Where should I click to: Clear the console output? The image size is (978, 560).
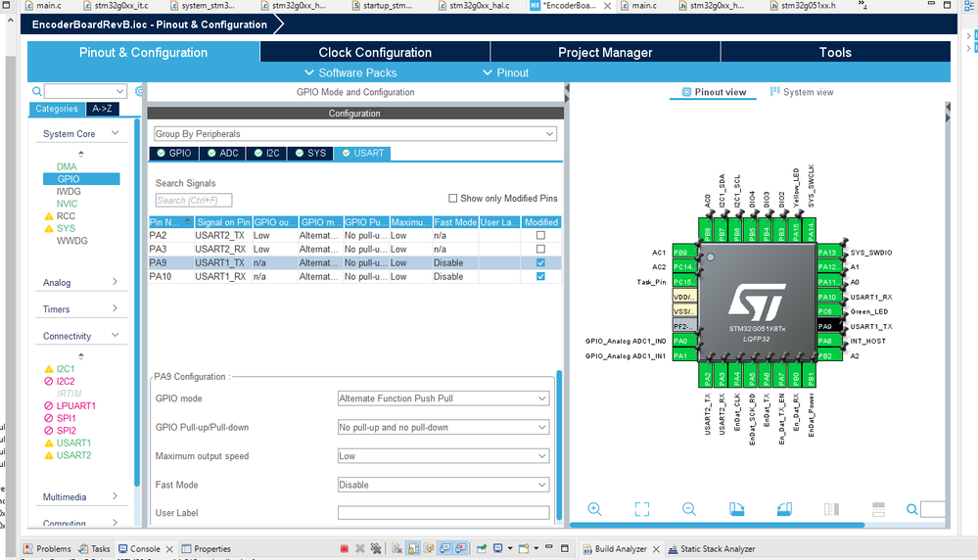(x=396, y=549)
